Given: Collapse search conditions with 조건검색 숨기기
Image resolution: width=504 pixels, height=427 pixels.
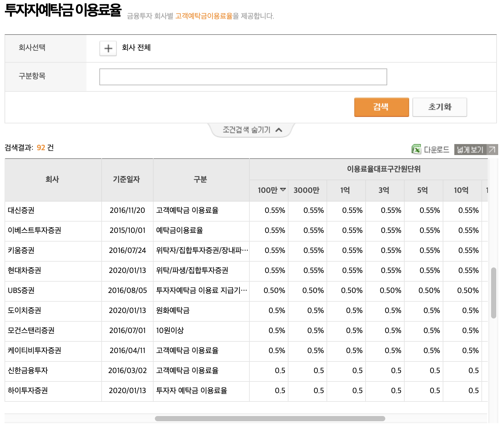Looking at the screenshot, I should (252, 130).
